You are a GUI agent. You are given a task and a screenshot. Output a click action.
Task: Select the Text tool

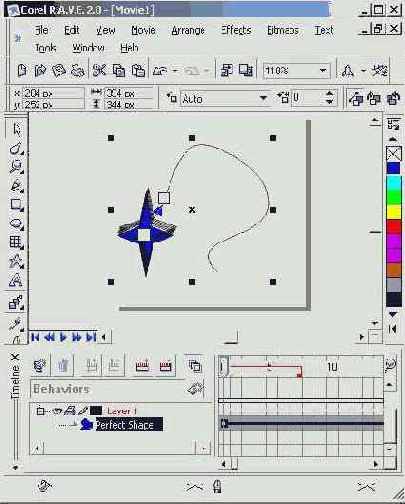pyautogui.click(x=16, y=280)
